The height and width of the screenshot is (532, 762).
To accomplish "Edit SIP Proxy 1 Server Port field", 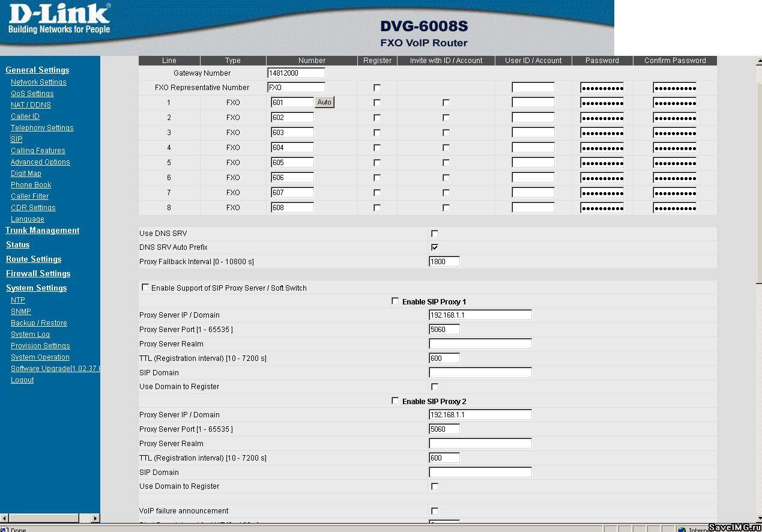I will click(x=444, y=330).
